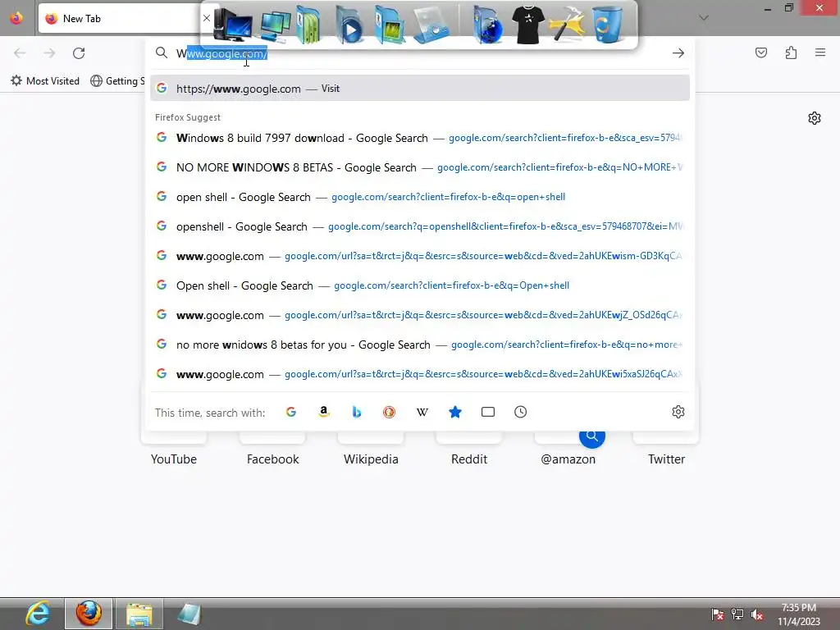This screenshot has width=840, height=630.
Task: Open the Most Visited bookmarks folder
Action: [45, 81]
